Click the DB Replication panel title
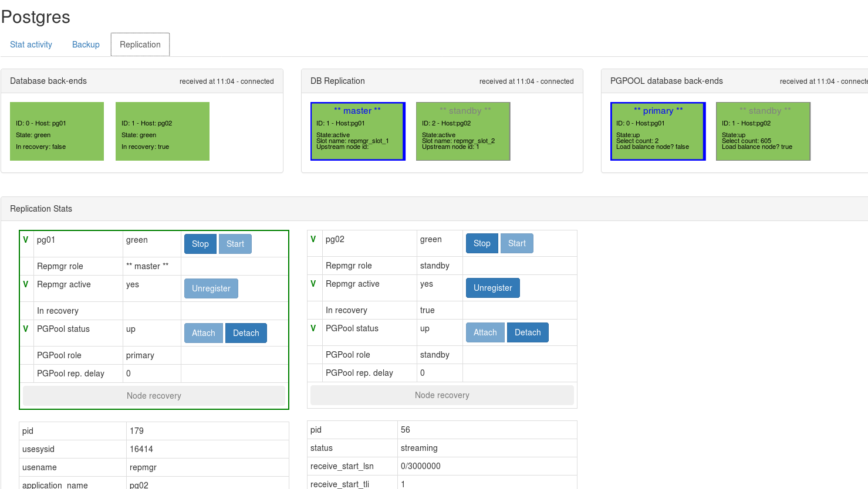Image resolution: width=868 pixels, height=489 pixels. (x=337, y=81)
